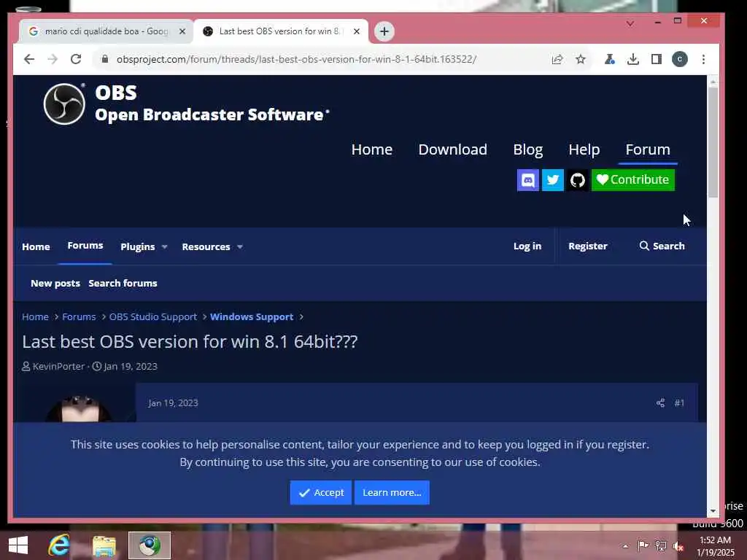Click Windows Support breadcrumb
Image resolution: width=747 pixels, height=560 pixels.
[252, 316]
